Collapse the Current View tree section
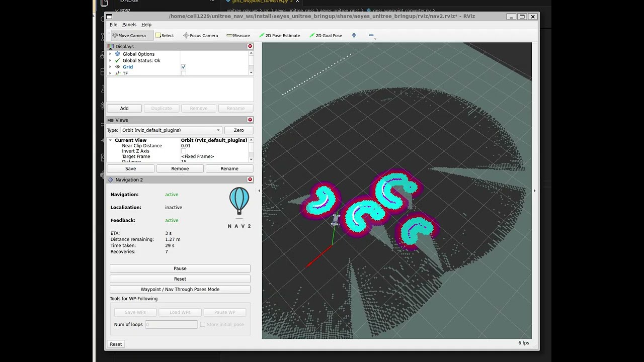The image size is (644, 362). (x=110, y=140)
